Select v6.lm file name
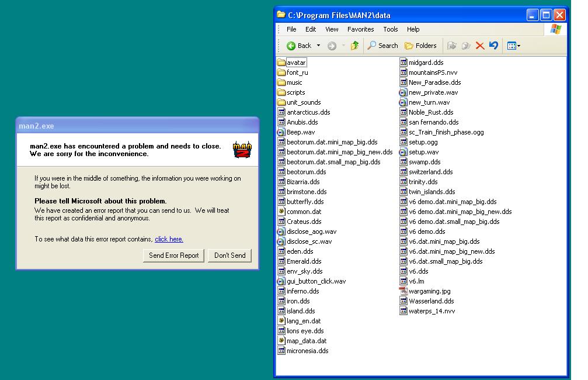This screenshot has width=588, height=380. (x=416, y=281)
